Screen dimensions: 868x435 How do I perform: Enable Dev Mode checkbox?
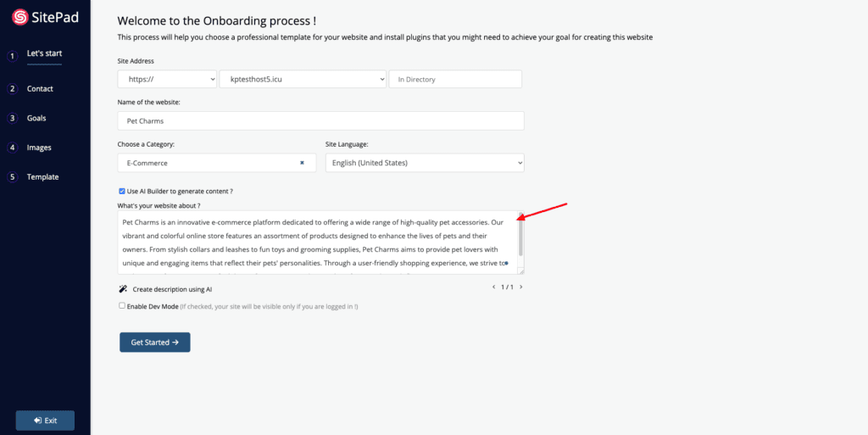coord(122,305)
